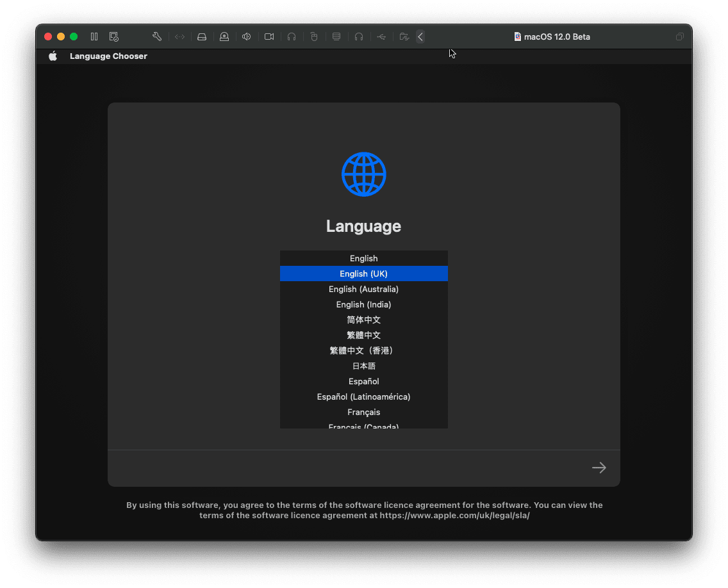The width and height of the screenshot is (728, 588).
Task: Click the mouse device icon in the toolbar
Action: (x=314, y=37)
